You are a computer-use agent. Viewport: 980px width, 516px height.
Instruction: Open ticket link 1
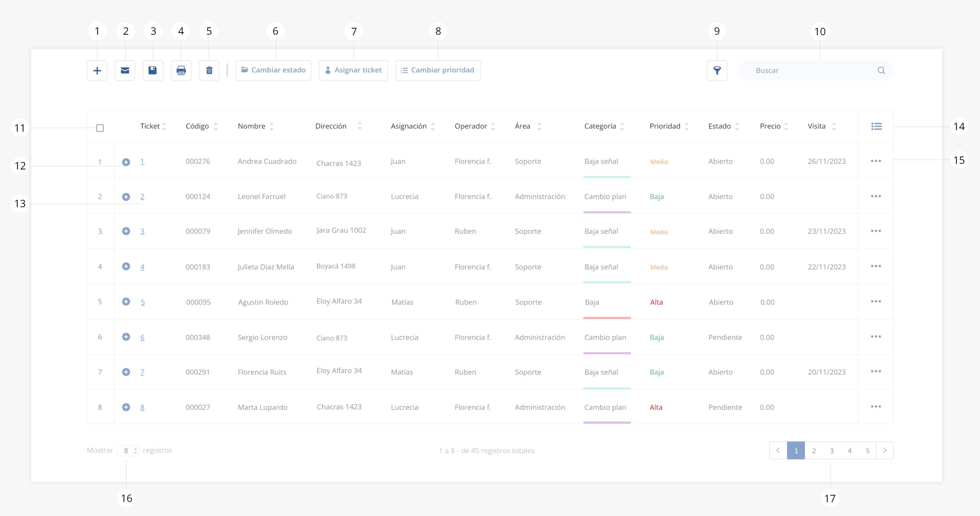[142, 162]
